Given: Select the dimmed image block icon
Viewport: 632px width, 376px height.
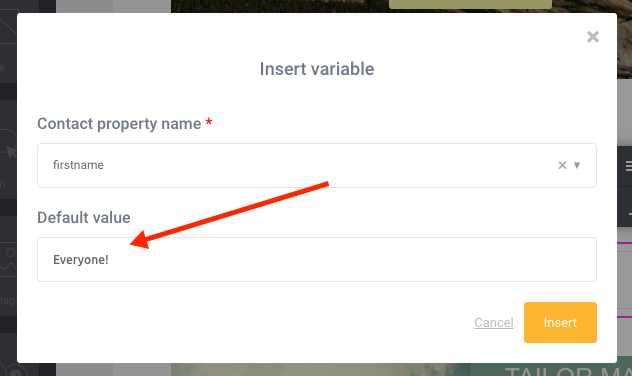Looking at the screenshot, I should (8, 260).
